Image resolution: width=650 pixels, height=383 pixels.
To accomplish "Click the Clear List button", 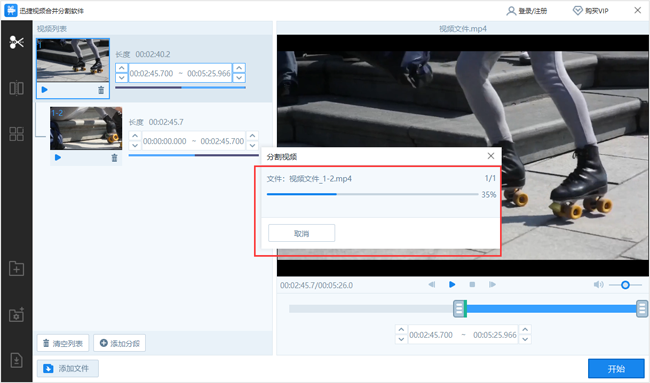I will [x=63, y=343].
